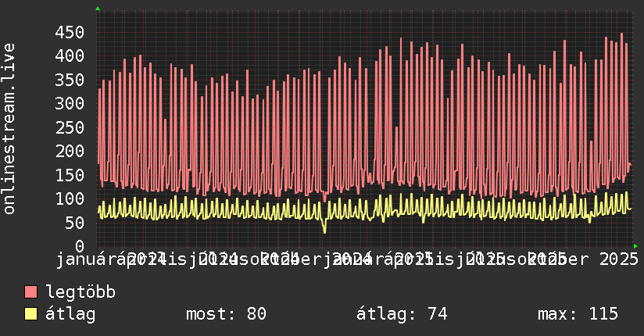Screen dimensions: 644x336
Task: Click the 350 y-axis label
Action: 70,80
